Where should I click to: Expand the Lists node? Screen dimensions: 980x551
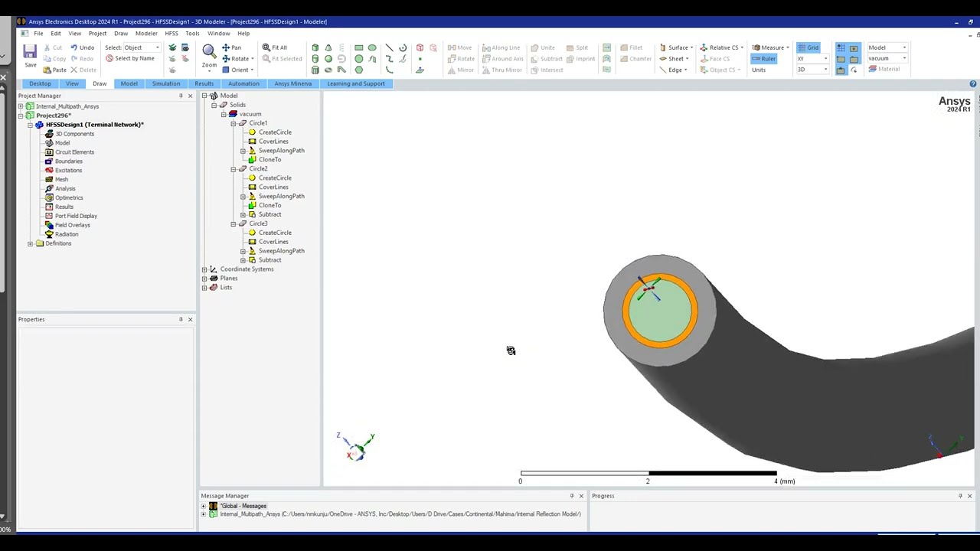coord(204,288)
